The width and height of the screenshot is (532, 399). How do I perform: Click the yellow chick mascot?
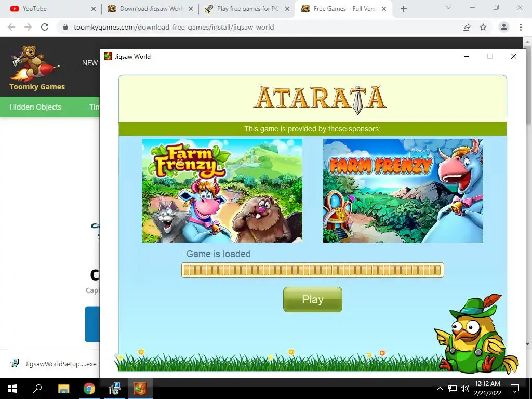point(477,334)
